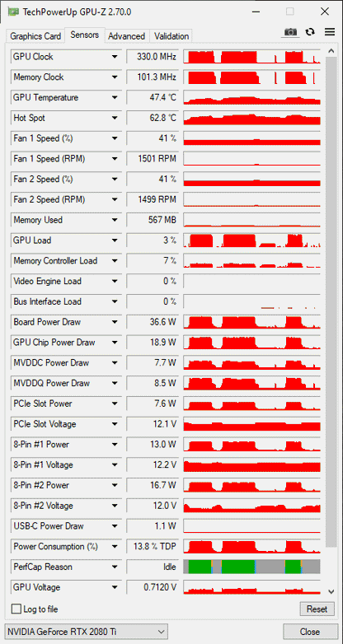343x644 pixels.
Task: Expand the GPU Clock sensor dropdown arrow
Action: click(115, 57)
